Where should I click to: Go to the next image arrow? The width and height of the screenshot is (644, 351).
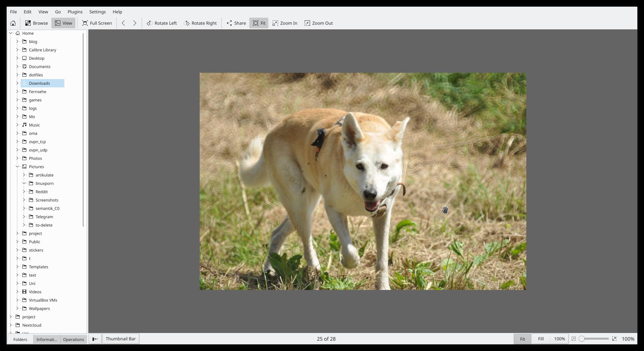(135, 23)
